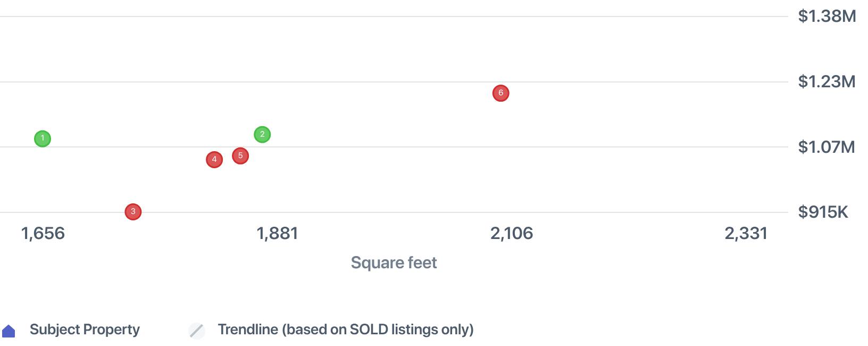Select the $1.23M y-axis label
The height and width of the screenshot is (346, 868).
coord(827,81)
